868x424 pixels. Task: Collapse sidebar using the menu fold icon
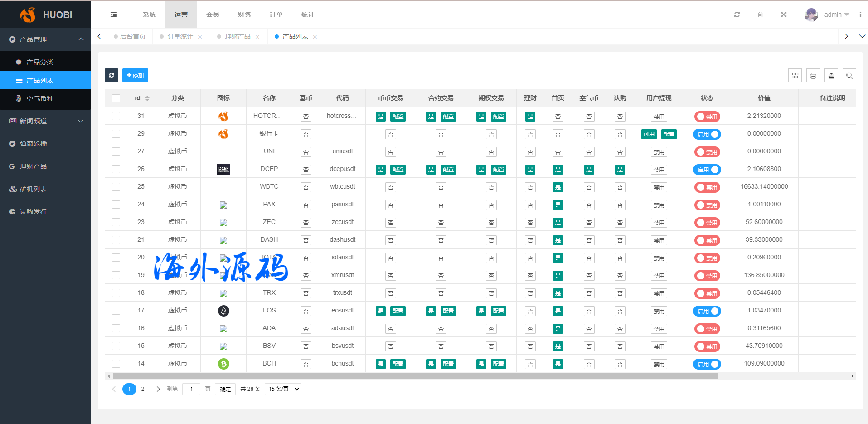pyautogui.click(x=114, y=15)
